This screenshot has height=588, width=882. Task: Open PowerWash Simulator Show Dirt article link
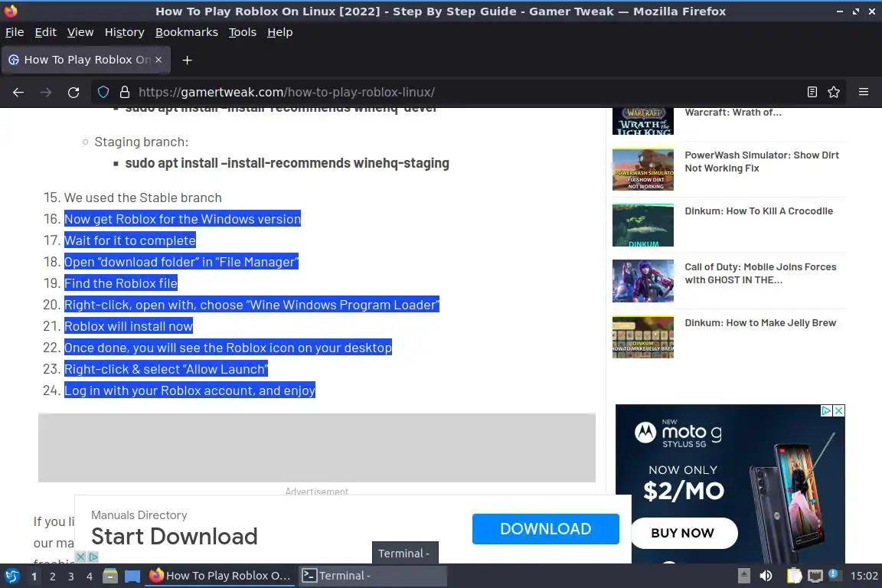[762, 162]
